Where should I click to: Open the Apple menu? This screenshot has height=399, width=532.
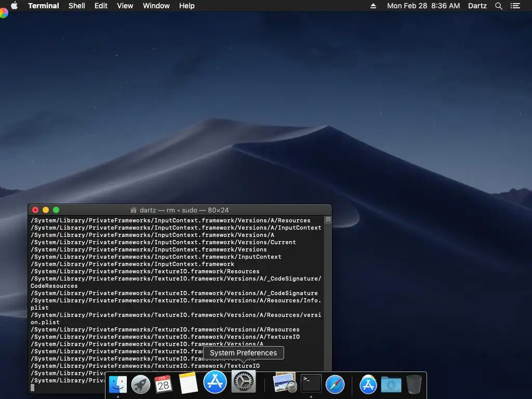pyautogui.click(x=14, y=6)
